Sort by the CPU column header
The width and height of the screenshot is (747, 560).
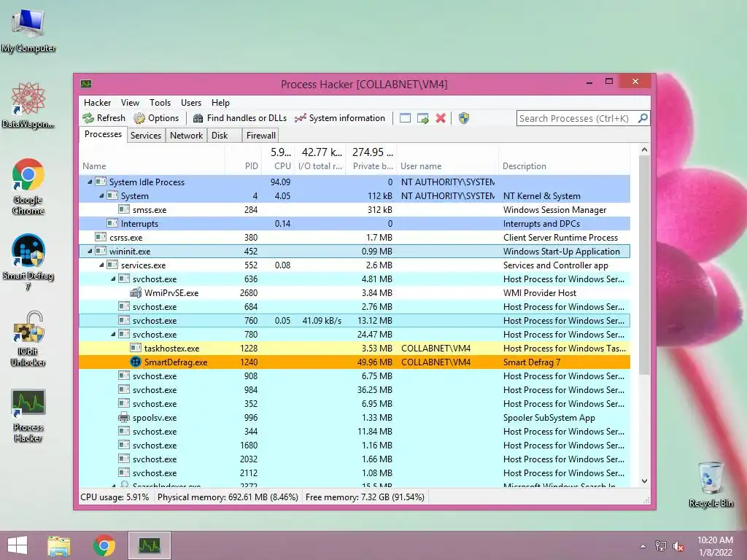[278, 166]
